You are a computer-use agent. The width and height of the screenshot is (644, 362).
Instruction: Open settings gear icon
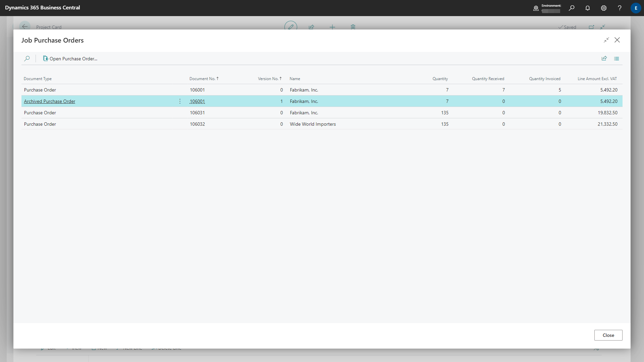604,8
